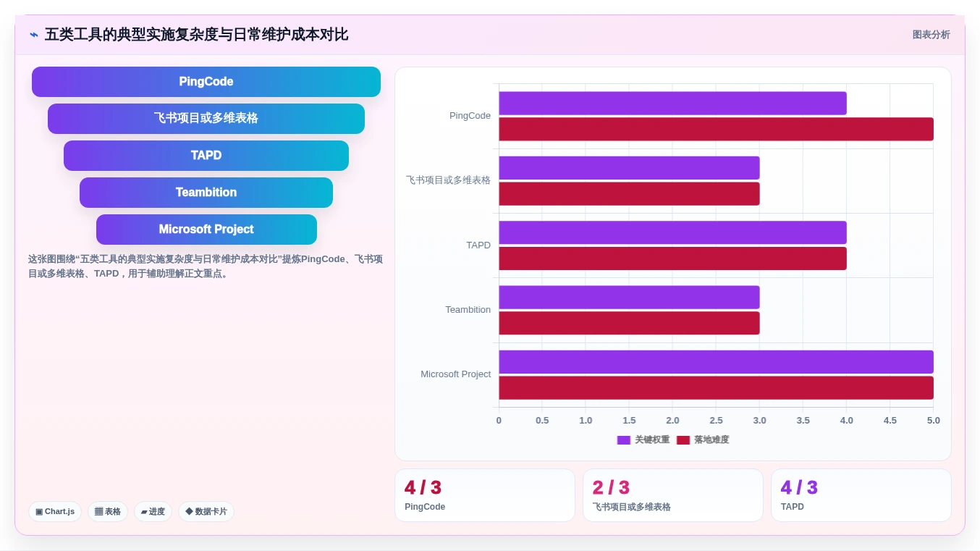Image resolution: width=980 pixels, height=551 pixels.
Task: Click the 飞书项目或多维表格 y-axis label
Action: (x=448, y=180)
